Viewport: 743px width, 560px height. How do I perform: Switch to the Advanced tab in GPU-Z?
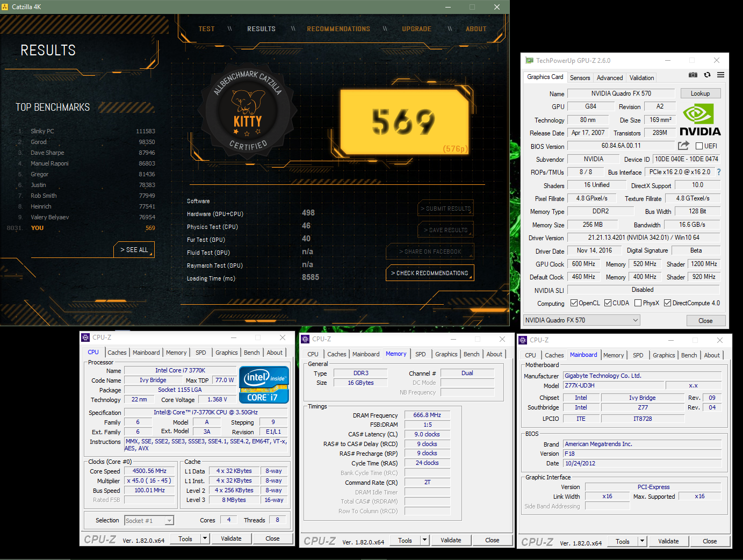[x=610, y=78]
